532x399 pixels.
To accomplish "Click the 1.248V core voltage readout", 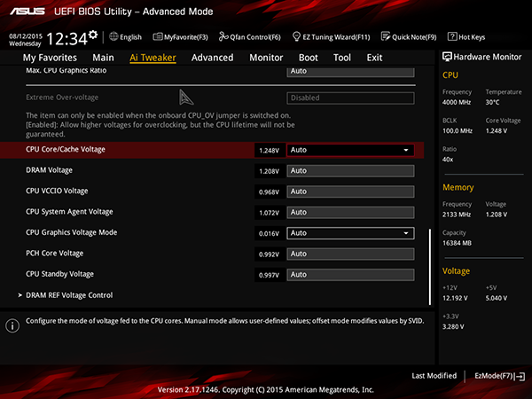I will 269,151.
